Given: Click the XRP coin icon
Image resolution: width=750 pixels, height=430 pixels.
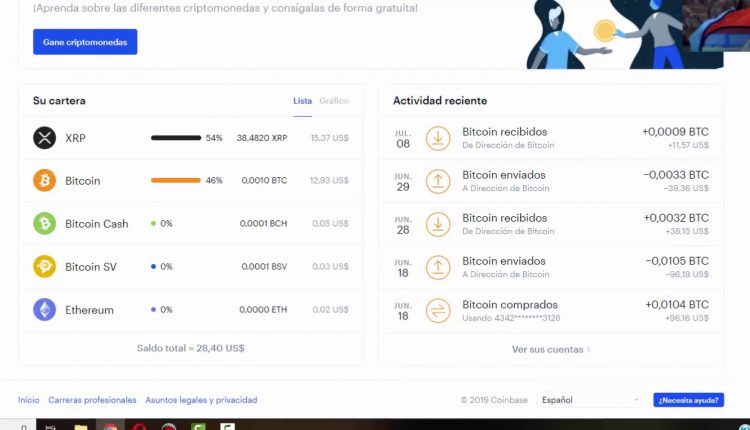Looking at the screenshot, I should click(x=44, y=138).
